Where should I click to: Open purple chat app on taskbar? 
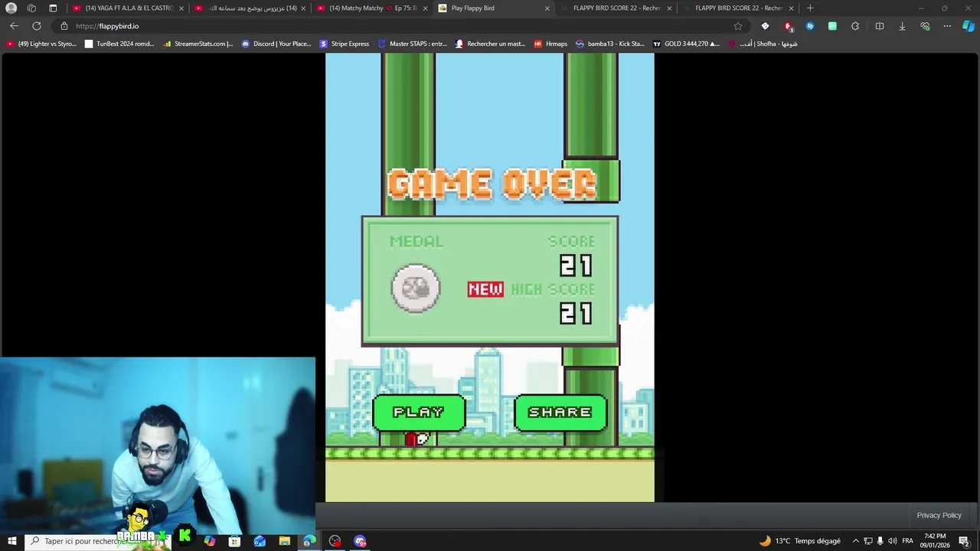[x=360, y=541]
